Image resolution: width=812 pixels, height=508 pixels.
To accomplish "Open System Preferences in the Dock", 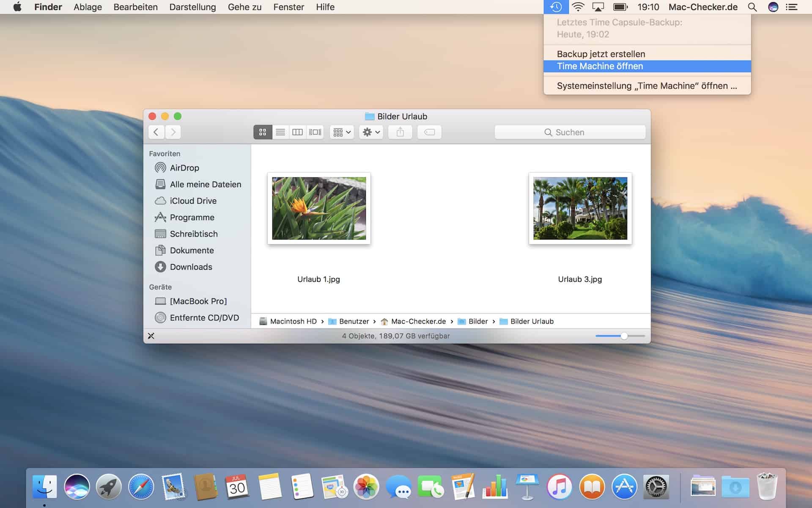I will (x=656, y=487).
